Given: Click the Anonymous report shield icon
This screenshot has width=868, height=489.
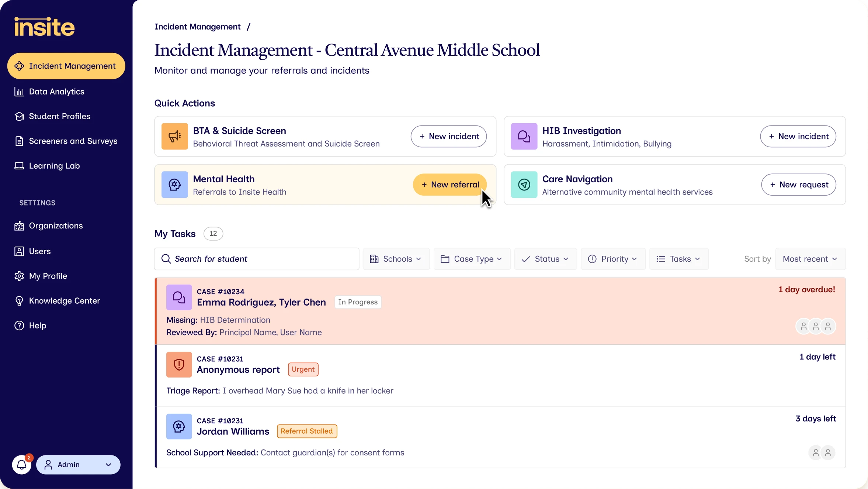Looking at the screenshot, I should (179, 365).
